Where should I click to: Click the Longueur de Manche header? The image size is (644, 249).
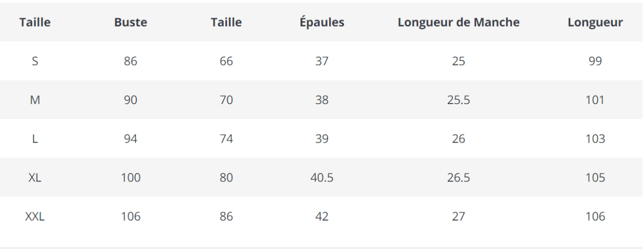click(458, 23)
